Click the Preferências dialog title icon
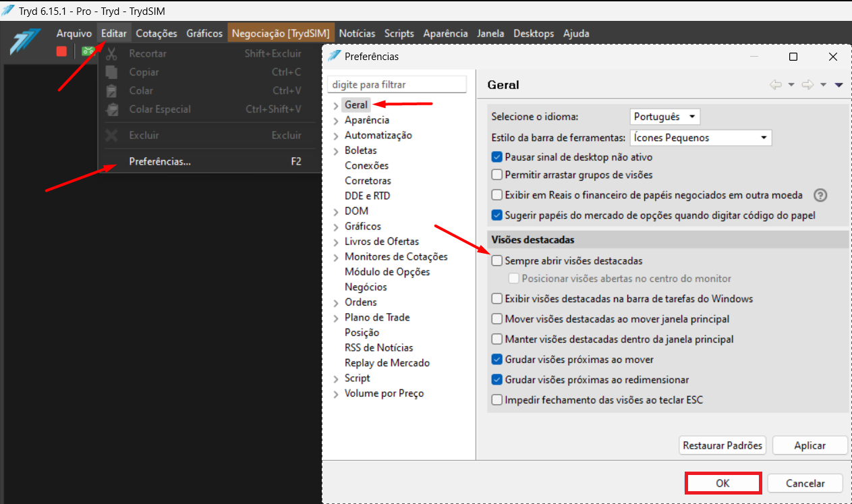 point(334,56)
